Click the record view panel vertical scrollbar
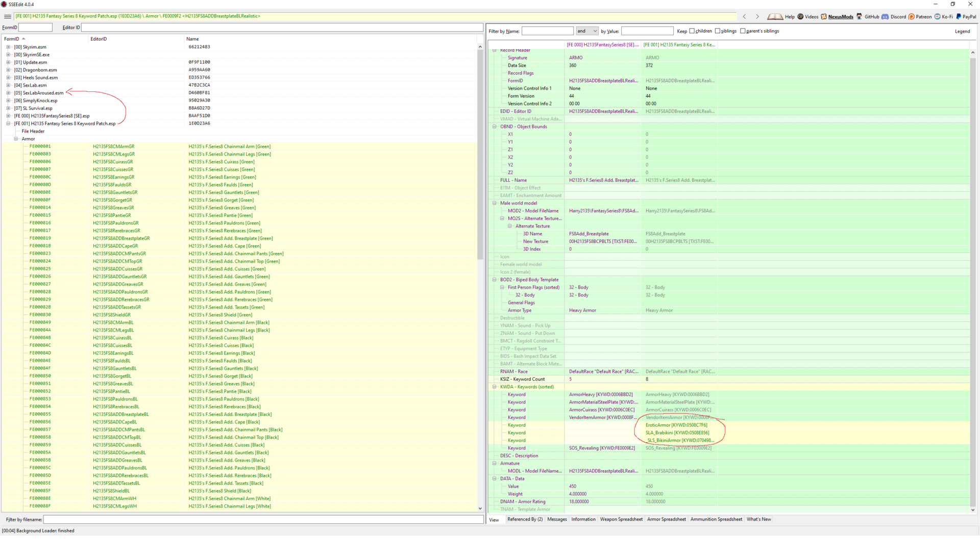Viewport: 980px width, 551px height. (x=972, y=282)
